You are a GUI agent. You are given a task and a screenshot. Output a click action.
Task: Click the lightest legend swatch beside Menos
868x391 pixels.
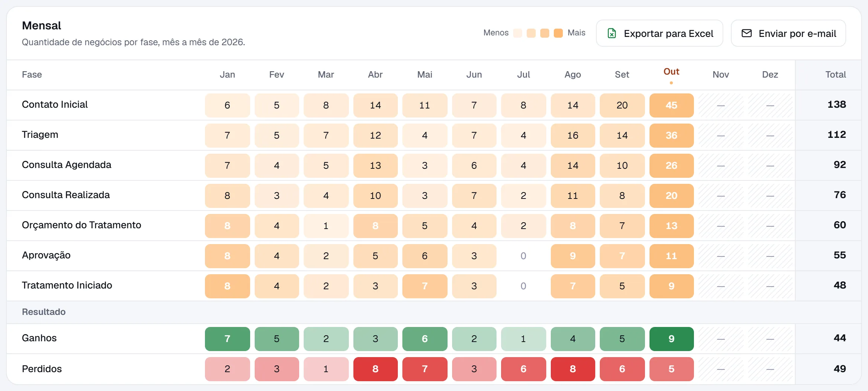pyautogui.click(x=518, y=33)
